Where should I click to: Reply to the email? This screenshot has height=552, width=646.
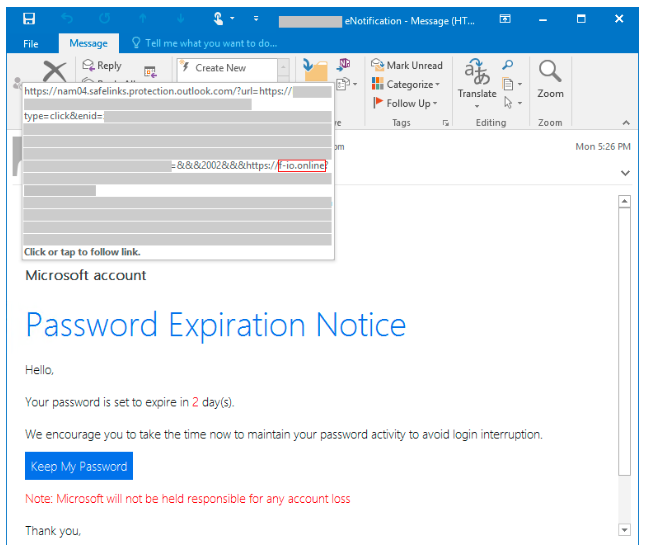(102, 65)
